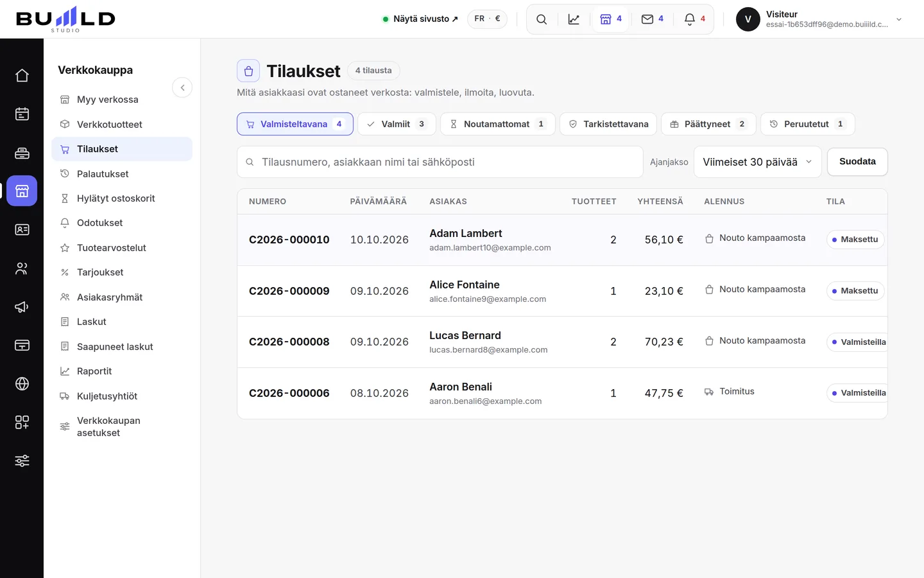Sort by the PÄIVÄMÄÄRÄ column header
This screenshot has height=578, width=924.
coord(379,202)
